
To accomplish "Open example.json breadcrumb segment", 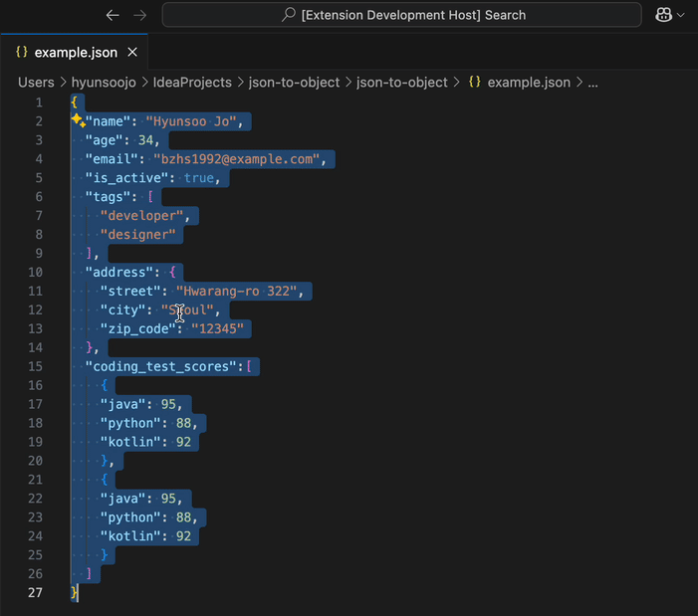I will [x=529, y=83].
